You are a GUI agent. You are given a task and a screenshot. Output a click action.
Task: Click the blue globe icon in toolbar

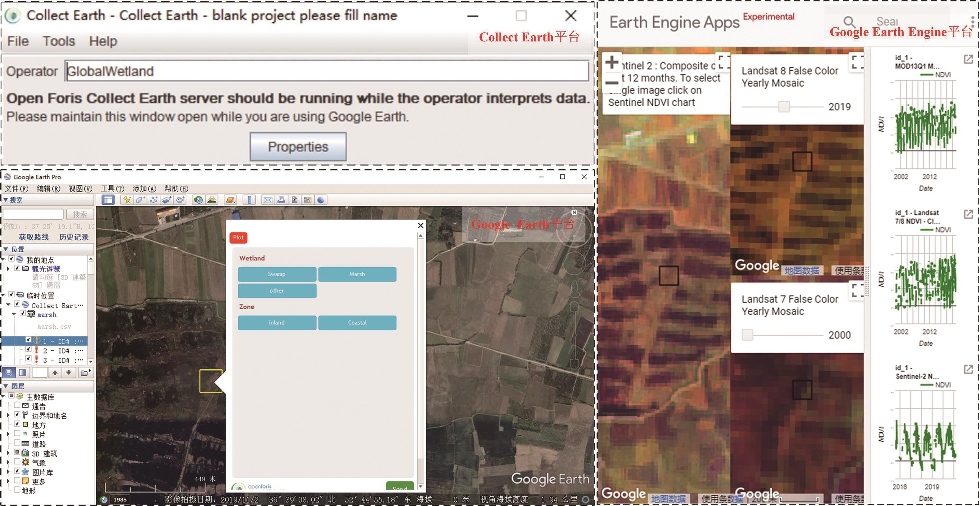321,200
